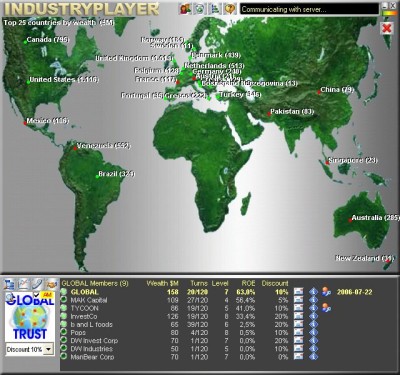400x375 pixels.
Task: Send message to MAK Capital via envelope icon
Action: 299,300
